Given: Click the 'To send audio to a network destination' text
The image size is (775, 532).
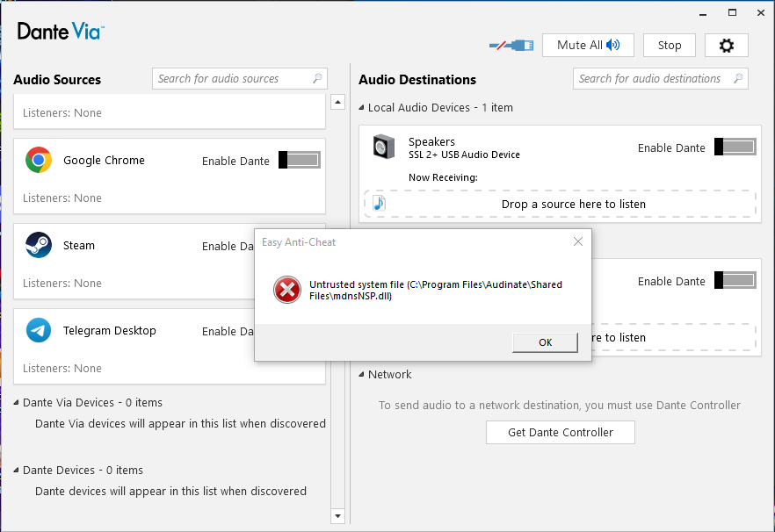Looking at the screenshot, I should point(560,405).
